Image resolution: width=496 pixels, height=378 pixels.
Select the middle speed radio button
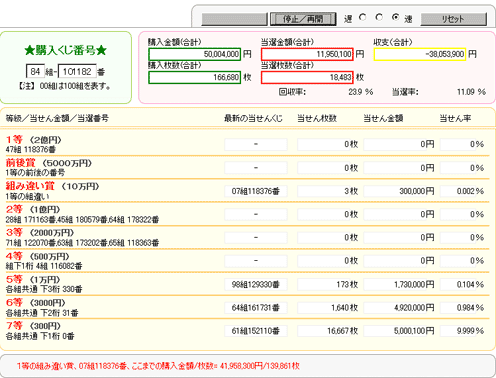tap(379, 17)
